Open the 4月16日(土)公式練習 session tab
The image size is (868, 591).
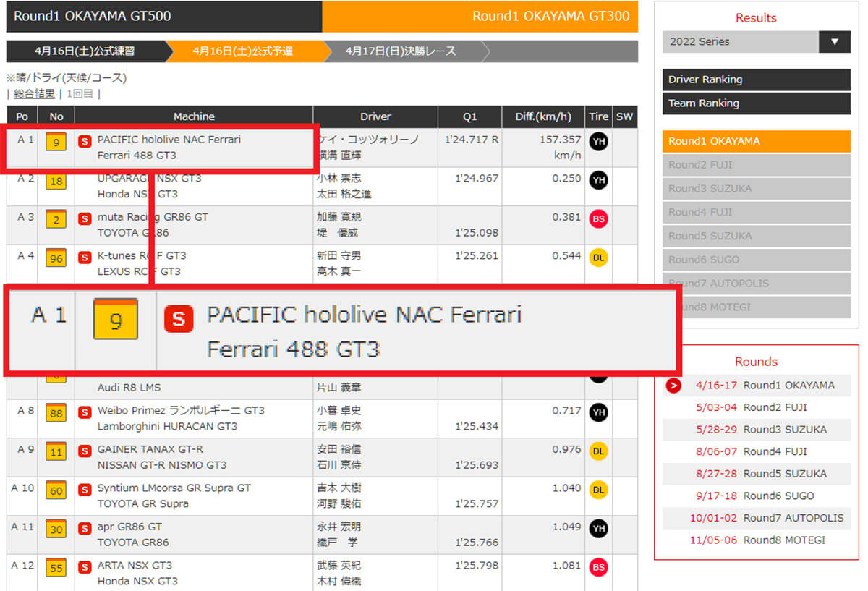coord(85,51)
